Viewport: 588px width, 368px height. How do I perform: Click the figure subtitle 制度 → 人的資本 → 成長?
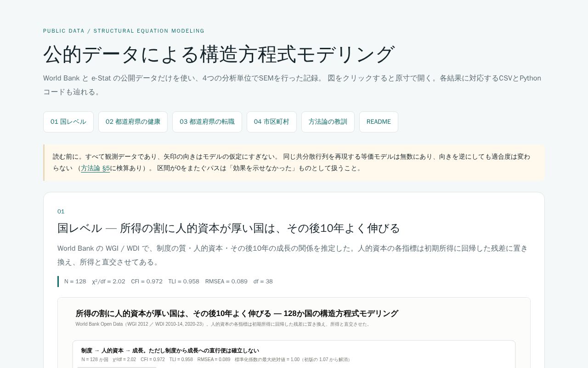tap(170, 351)
